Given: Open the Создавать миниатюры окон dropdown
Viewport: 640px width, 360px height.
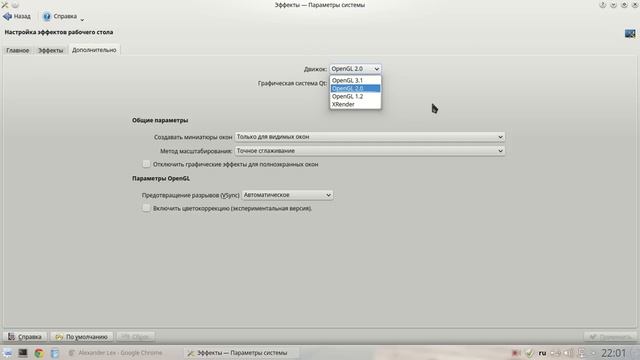Looking at the screenshot, I should (x=370, y=137).
